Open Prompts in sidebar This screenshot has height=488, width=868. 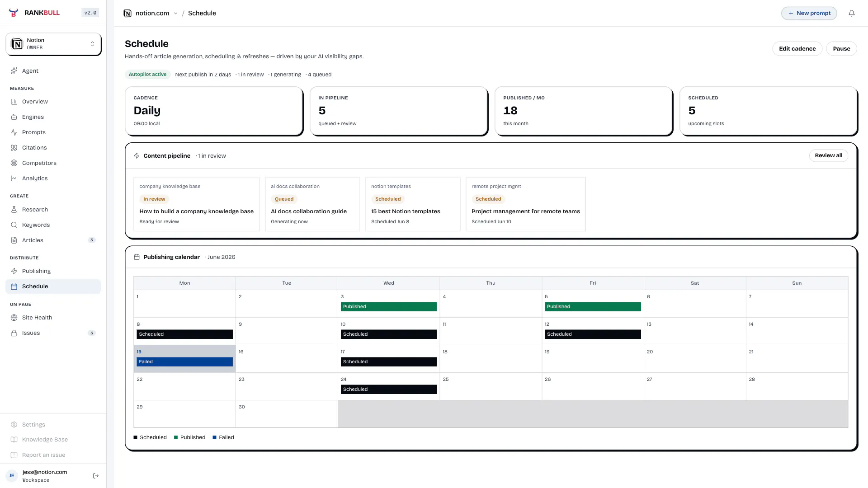coord(53,132)
